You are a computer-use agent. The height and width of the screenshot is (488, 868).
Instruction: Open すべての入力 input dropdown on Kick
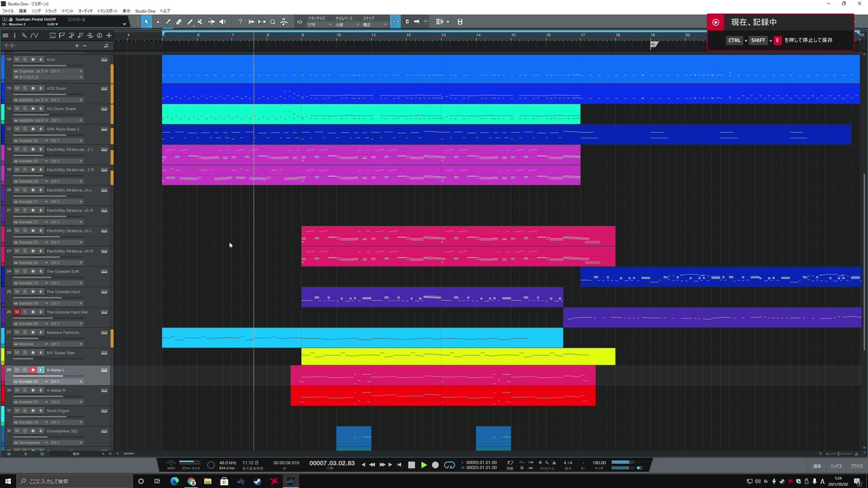click(47, 77)
